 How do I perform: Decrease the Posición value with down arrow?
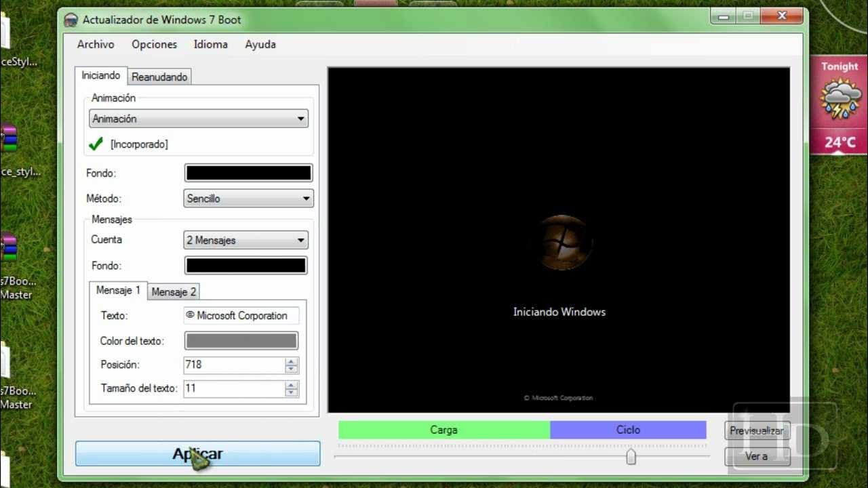click(x=292, y=369)
